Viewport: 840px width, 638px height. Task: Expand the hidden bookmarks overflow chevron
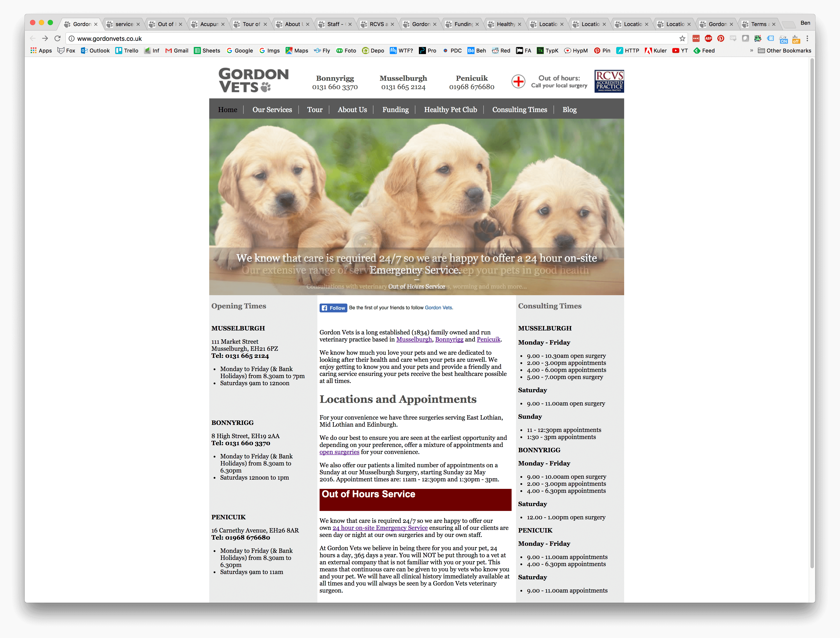[751, 51]
